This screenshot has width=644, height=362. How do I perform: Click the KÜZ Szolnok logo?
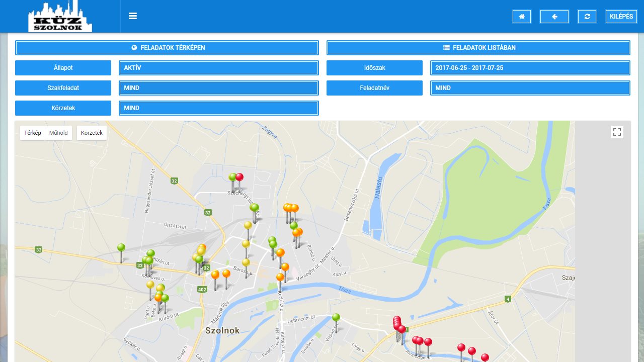coord(60,17)
